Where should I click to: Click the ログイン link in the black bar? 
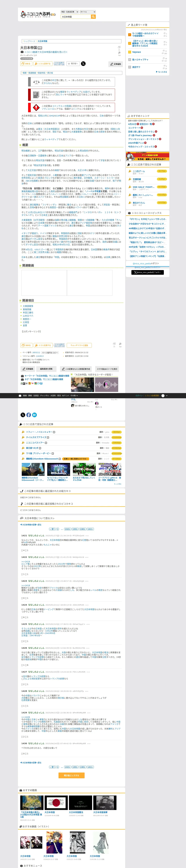(139, 396)
